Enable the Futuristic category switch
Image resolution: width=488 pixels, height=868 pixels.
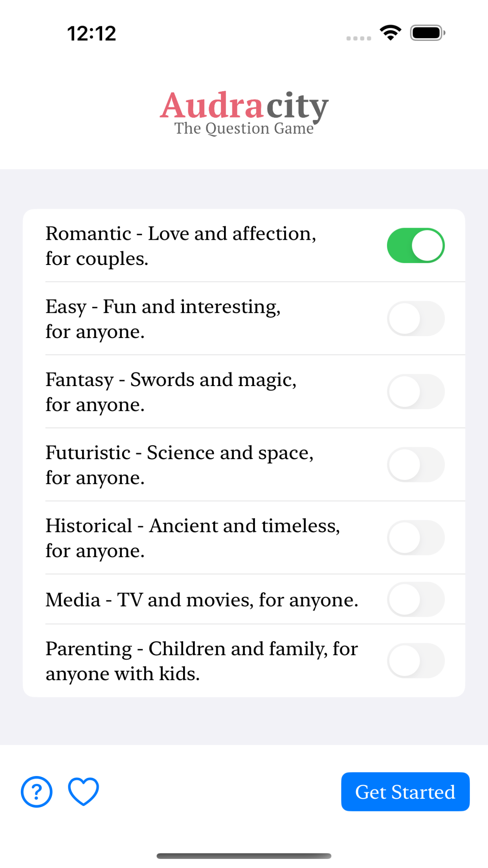(416, 465)
